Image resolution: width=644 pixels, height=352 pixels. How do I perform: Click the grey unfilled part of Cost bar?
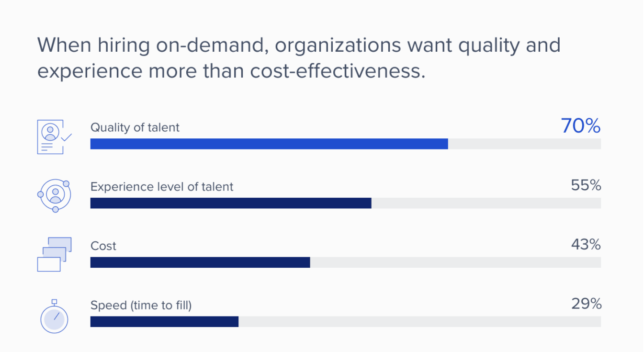455,262
